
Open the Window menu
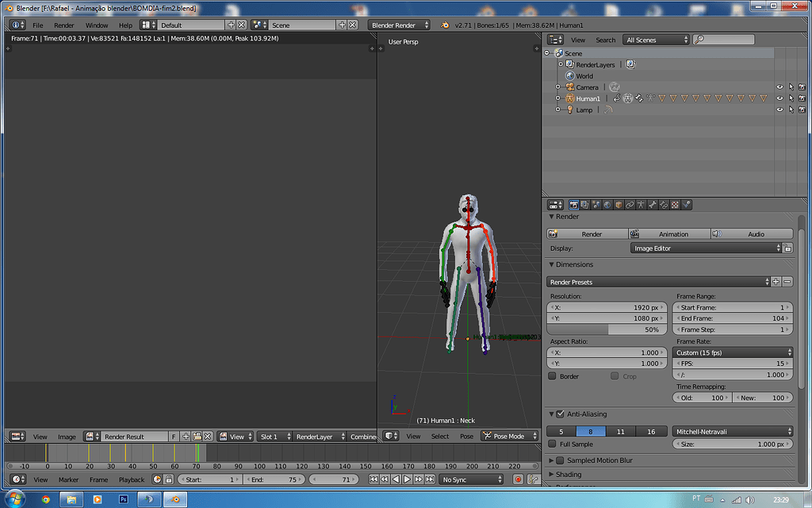(97, 25)
